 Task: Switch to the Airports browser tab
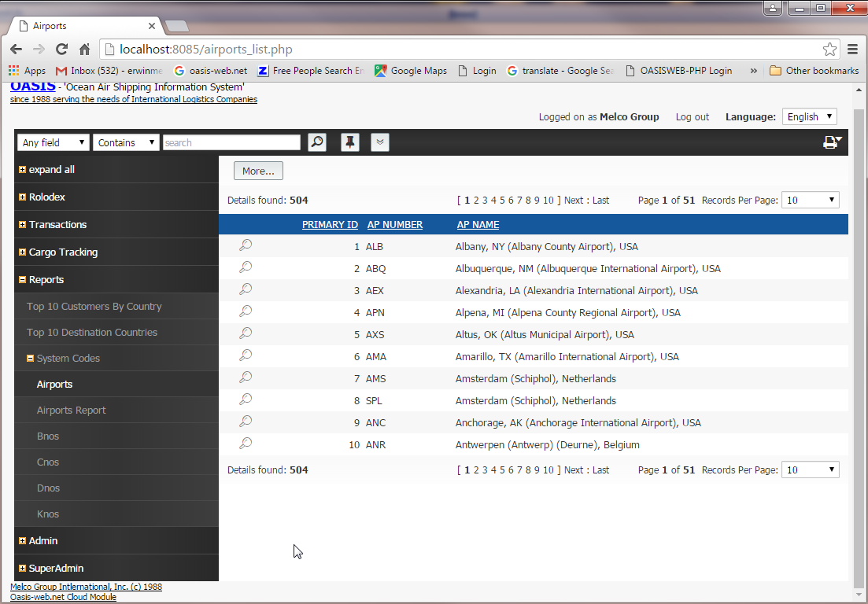86,25
